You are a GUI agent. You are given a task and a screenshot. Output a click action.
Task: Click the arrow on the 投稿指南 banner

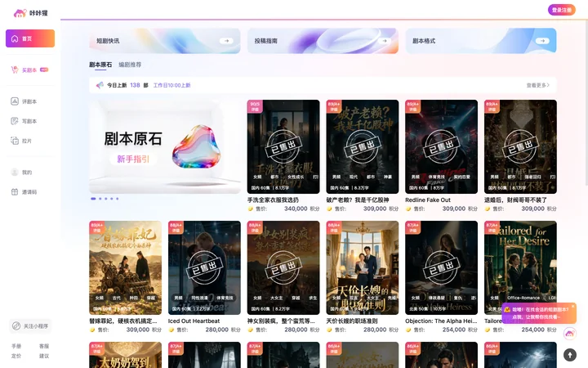(x=385, y=41)
